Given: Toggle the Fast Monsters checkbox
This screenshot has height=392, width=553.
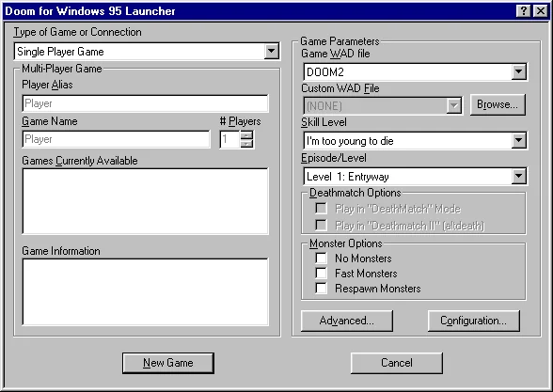Looking at the screenshot, I should pos(321,274).
